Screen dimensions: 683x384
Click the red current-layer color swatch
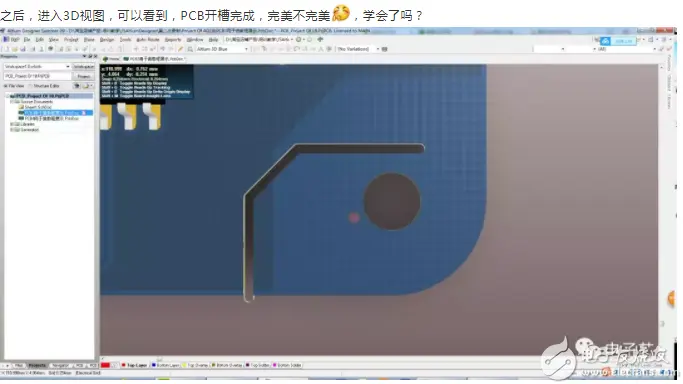(105, 365)
